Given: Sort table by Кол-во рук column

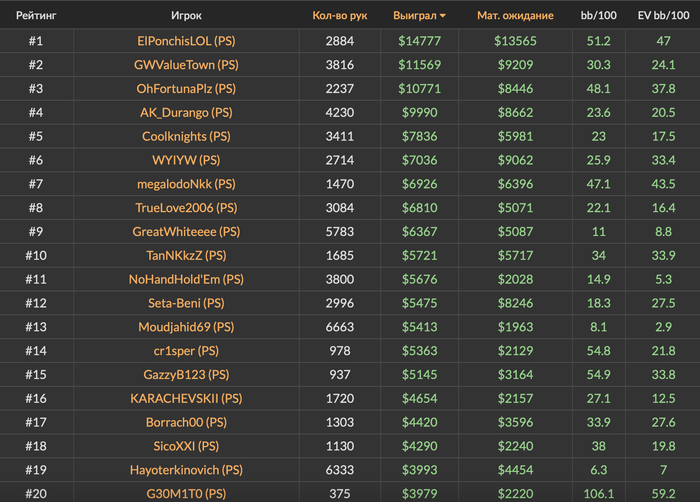Looking at the screenshot, I should click(x=339, y=16).
